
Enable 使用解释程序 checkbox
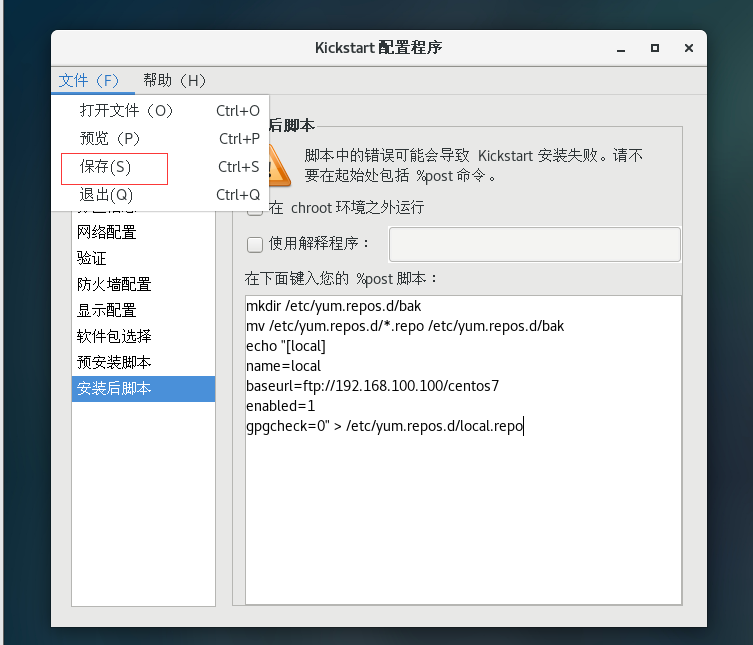tap(255, 244)
